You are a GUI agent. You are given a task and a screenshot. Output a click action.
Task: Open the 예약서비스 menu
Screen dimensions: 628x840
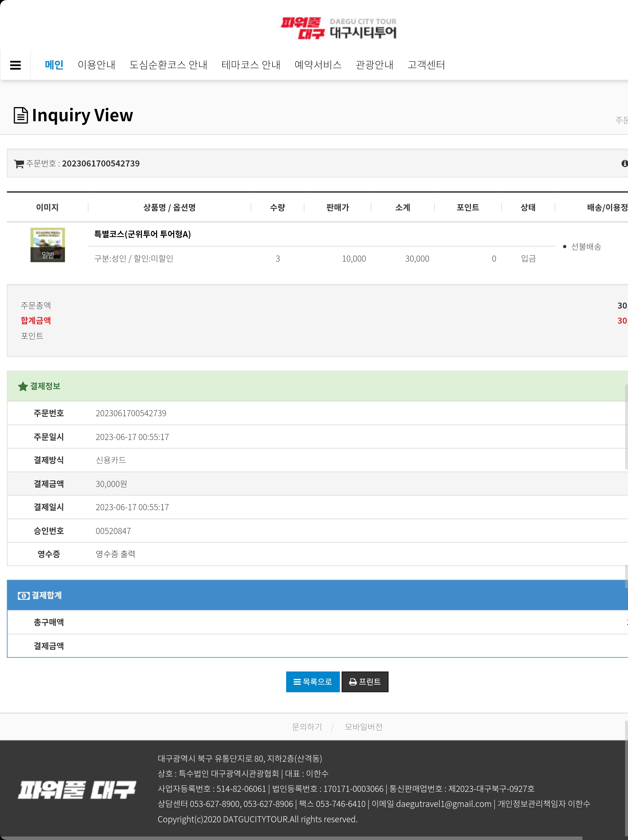(x=318, y=65)
